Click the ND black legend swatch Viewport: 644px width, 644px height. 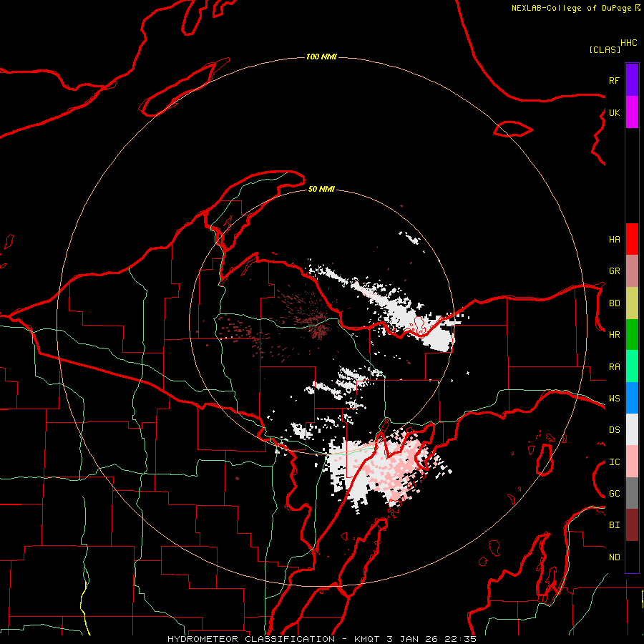(x=632, y=557)
